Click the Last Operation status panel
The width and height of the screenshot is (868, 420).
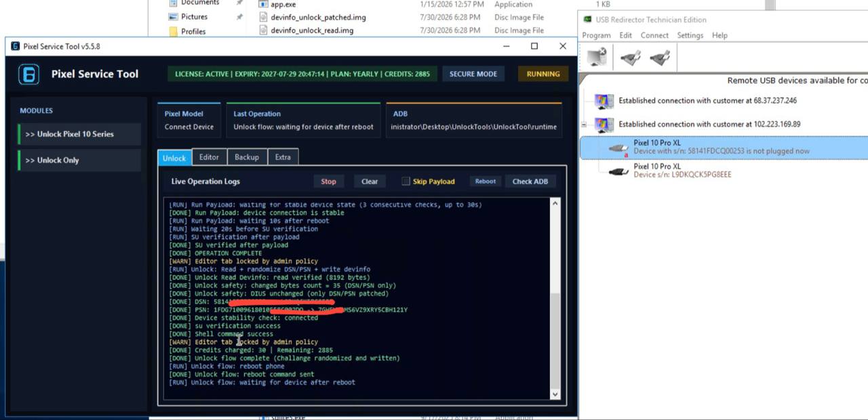coord(303,120)
